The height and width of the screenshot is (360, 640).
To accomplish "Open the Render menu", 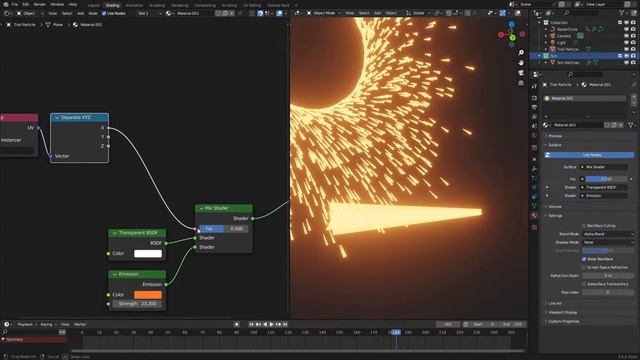I will pos(40,4).
